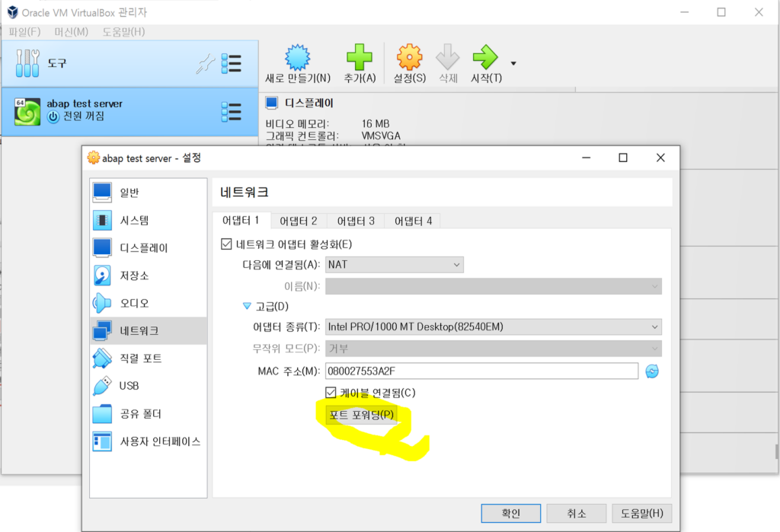Click the 포트 포워딩(P) button
Image resolution: width=780 pixels, height=532 pixels.
(x=361, y=415)
